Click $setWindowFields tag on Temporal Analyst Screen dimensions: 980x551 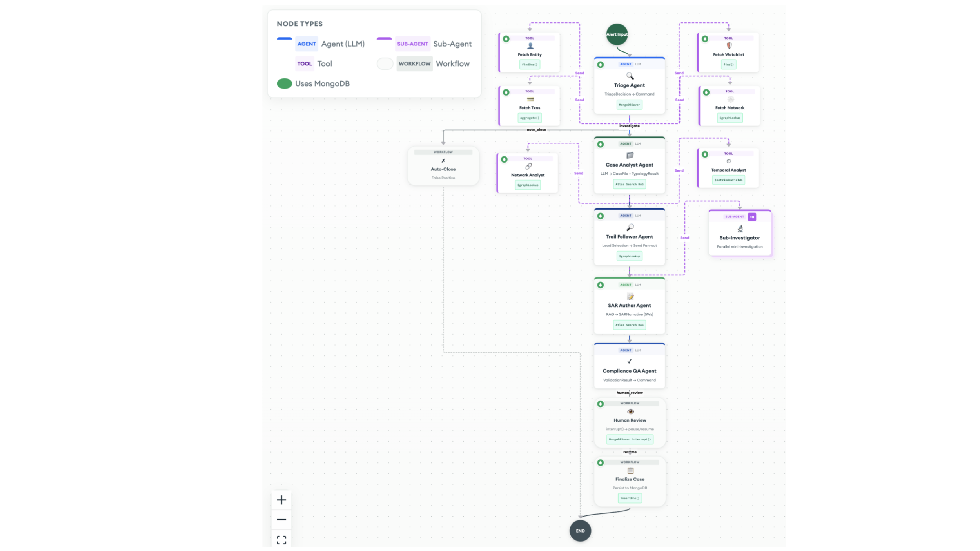[x=728, y=180]
